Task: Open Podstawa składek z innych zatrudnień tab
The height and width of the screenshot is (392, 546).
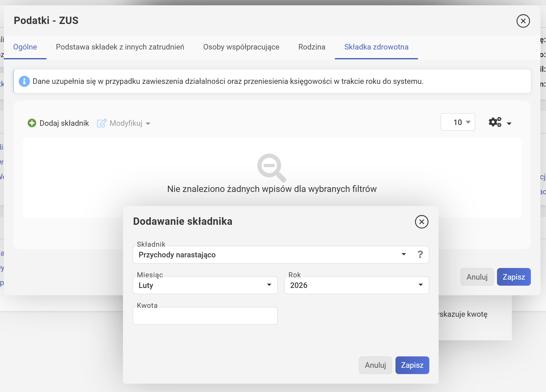Action: (x=120, y=47)
